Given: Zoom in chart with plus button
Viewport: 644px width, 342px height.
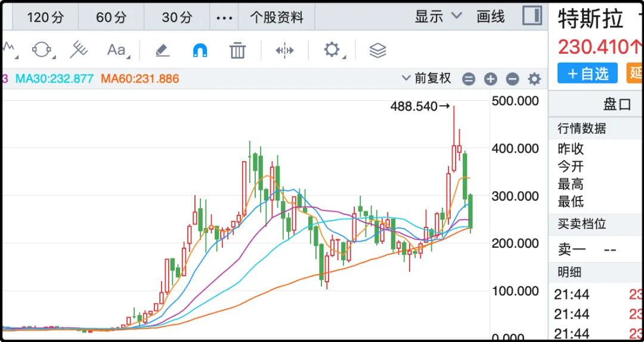Looking at the screenshot, I should tap(490, 79).
